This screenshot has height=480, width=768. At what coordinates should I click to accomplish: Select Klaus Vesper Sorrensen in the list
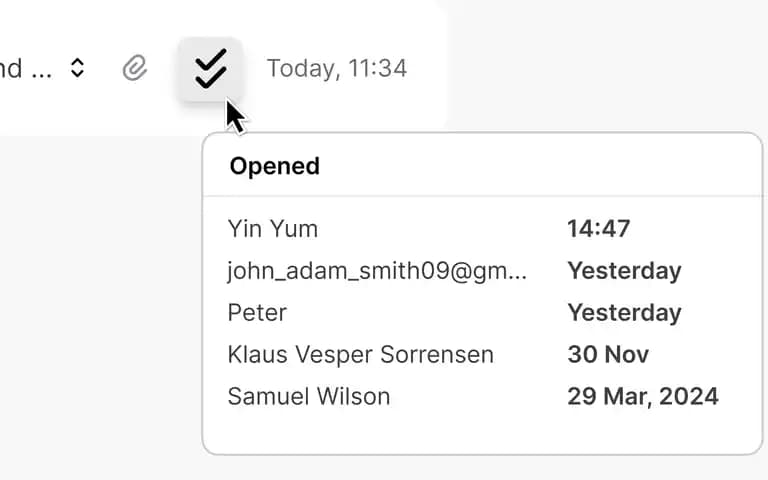pos(360,355)
